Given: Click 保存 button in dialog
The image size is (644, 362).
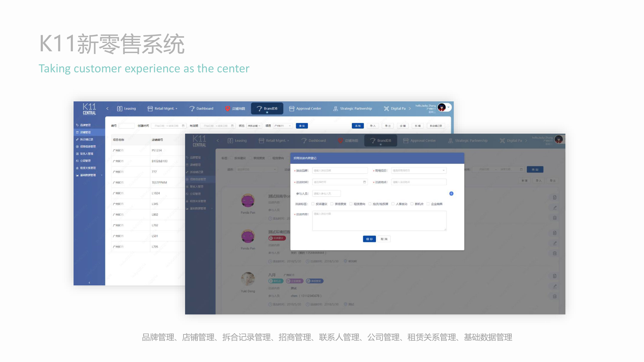Looking at the screenshot, I should [369, 239].
